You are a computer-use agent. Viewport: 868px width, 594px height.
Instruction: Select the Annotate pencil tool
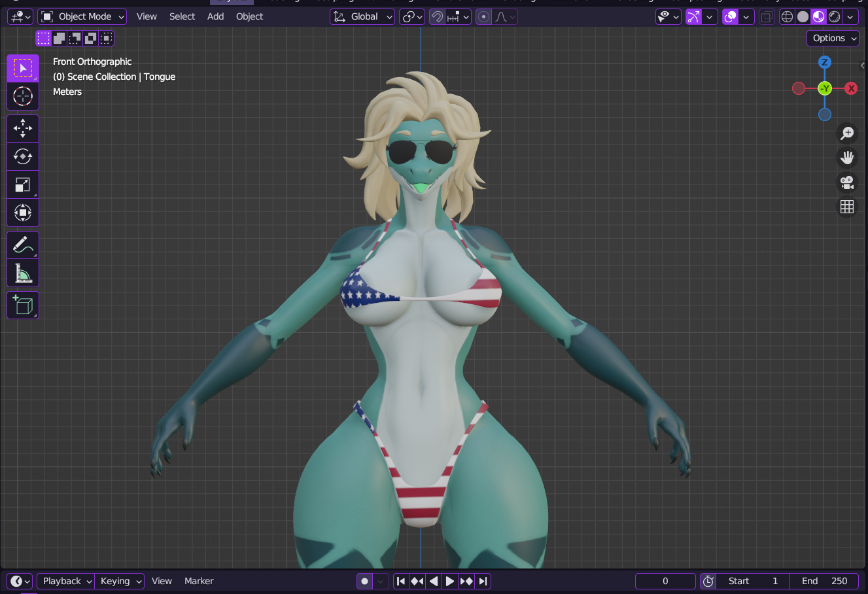tap(23, 245)
